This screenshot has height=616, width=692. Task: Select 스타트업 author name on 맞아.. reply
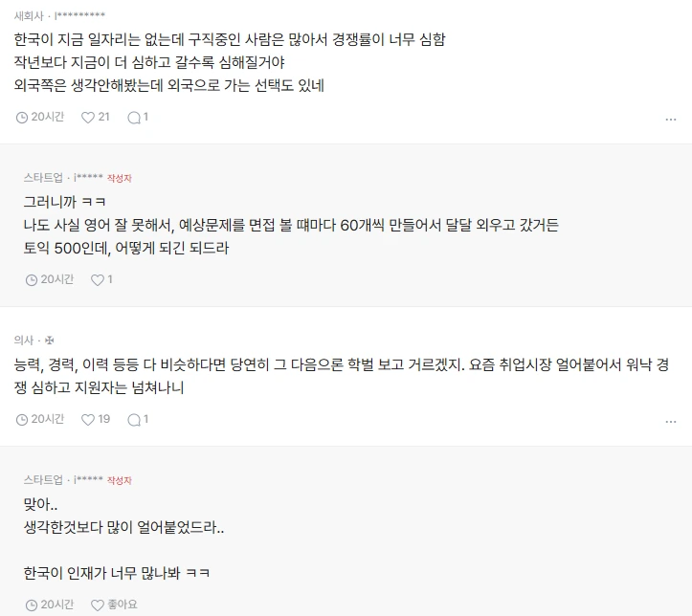[x=44, y=479]
